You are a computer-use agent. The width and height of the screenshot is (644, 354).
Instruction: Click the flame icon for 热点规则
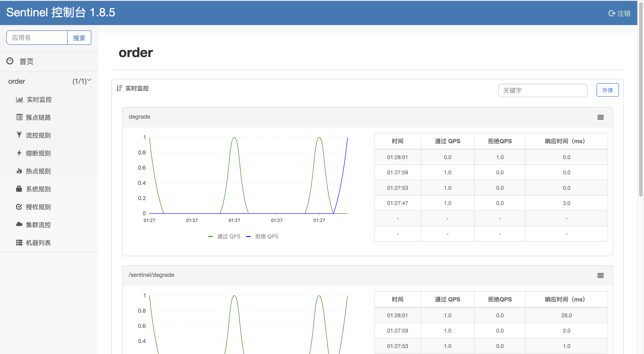click(19, 171)
